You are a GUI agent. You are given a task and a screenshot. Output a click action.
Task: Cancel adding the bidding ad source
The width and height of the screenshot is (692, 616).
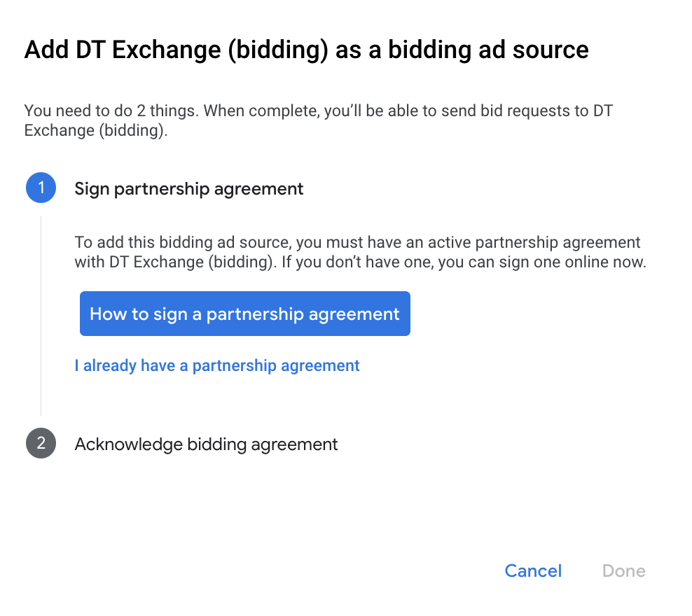click(x=533, y=570)
